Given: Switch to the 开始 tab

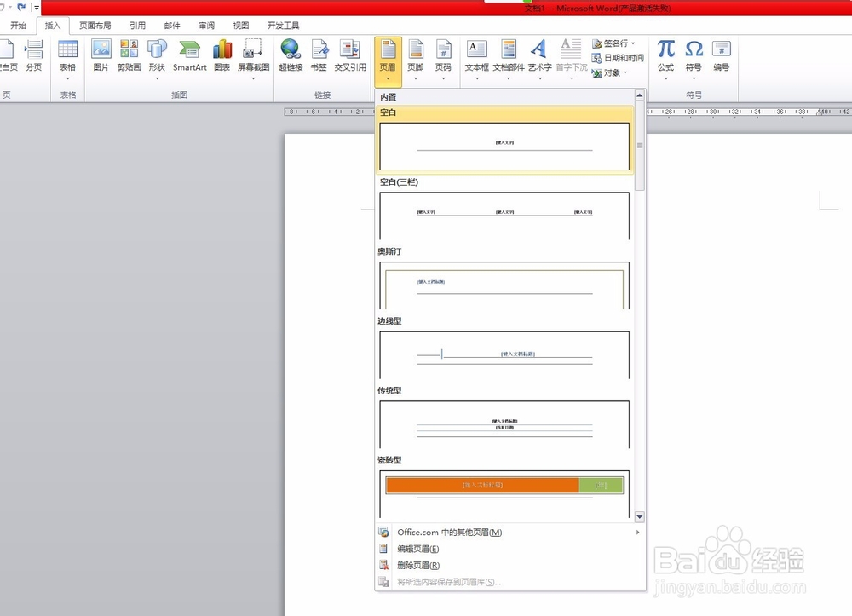Looking at the screenshot, I should tap(18, 25).
